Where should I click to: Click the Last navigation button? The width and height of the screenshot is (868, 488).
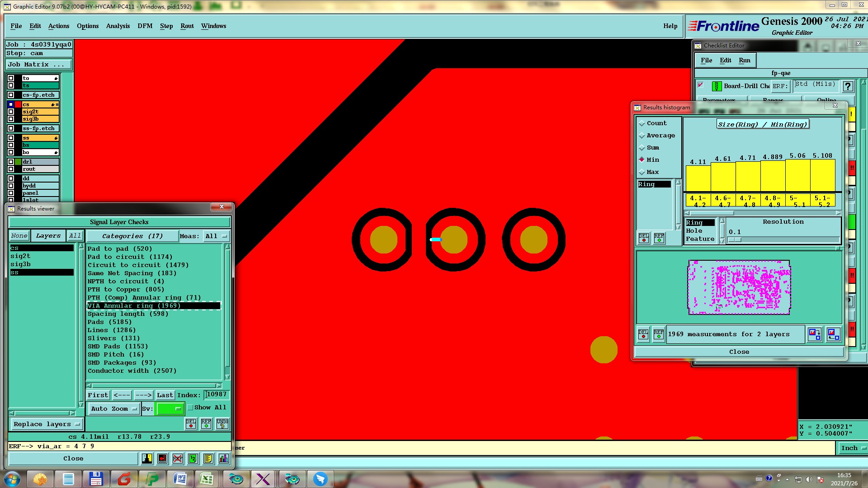coord(165,395)
